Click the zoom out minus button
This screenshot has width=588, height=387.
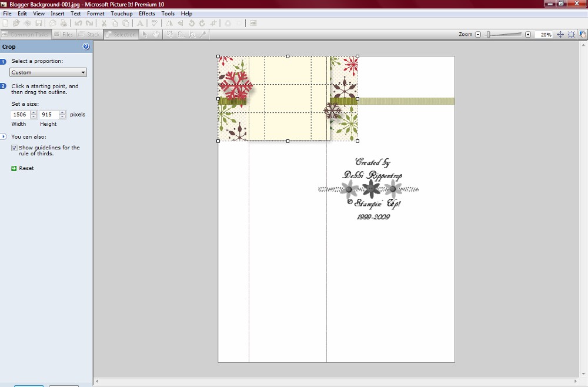point(477,35)
